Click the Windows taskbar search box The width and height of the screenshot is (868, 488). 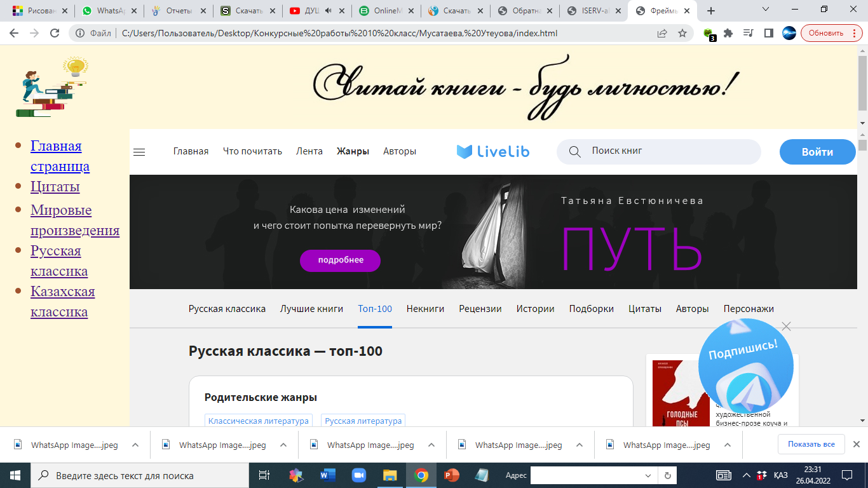point(140,475)
